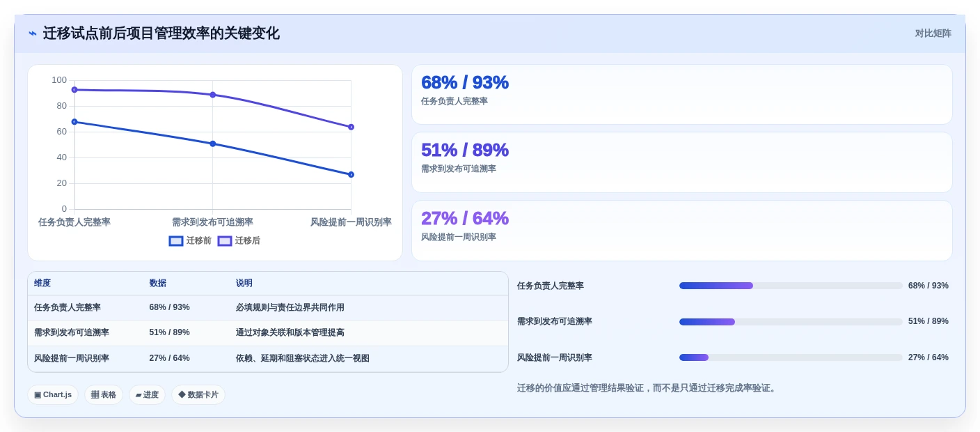
Task: Click the lightning icon beside the title
Action: coord(33,33)
